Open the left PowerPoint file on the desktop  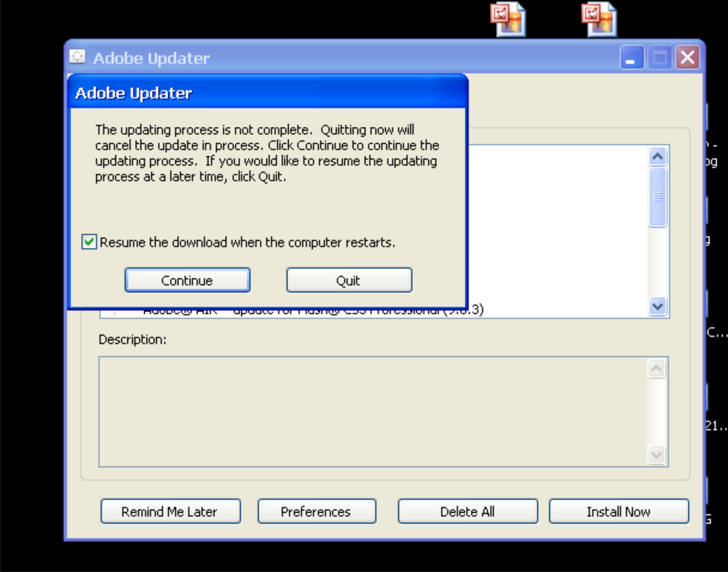point(508,20)
